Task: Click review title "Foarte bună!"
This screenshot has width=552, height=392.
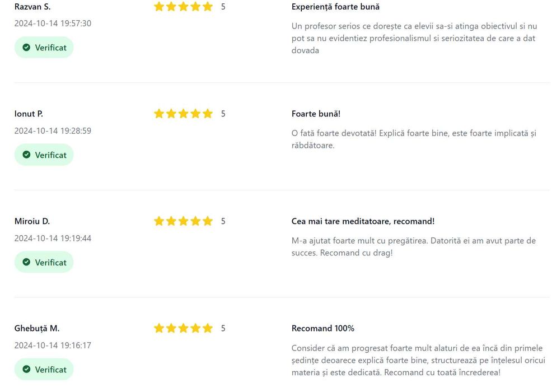Action: [x=316, y=114]
